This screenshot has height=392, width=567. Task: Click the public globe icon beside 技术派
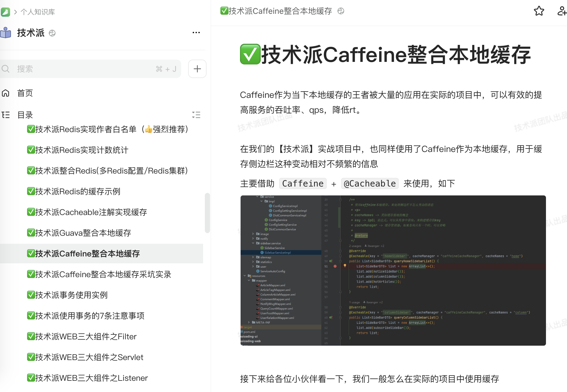(52, 33)
